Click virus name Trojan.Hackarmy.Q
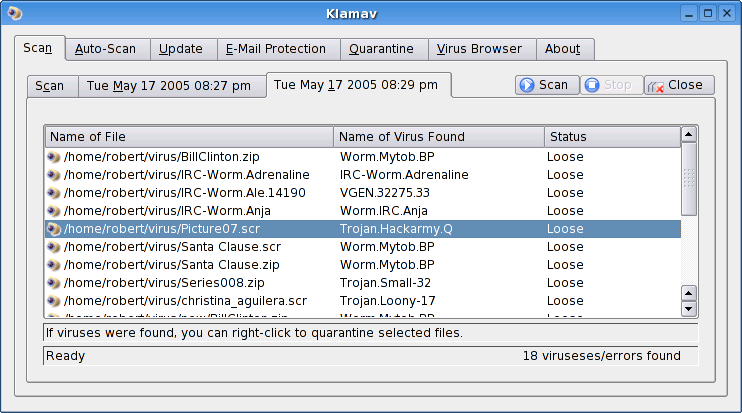The image size is (742, 413). 396,229
